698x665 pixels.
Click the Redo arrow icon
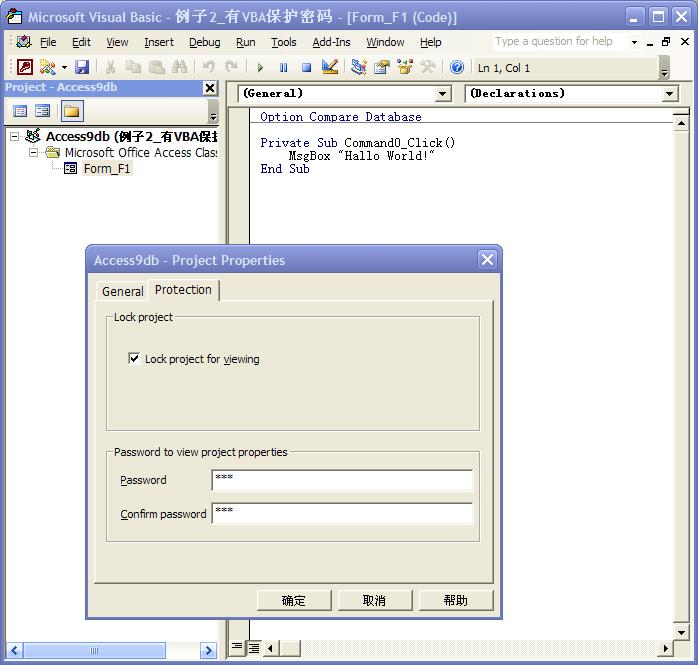point(231,67)
